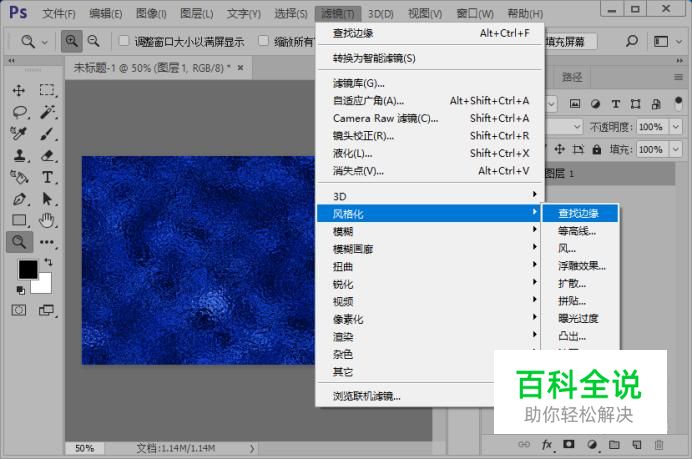
Task: Select the Hand tool
Action: pyautogui.click(x=47, y=220)
